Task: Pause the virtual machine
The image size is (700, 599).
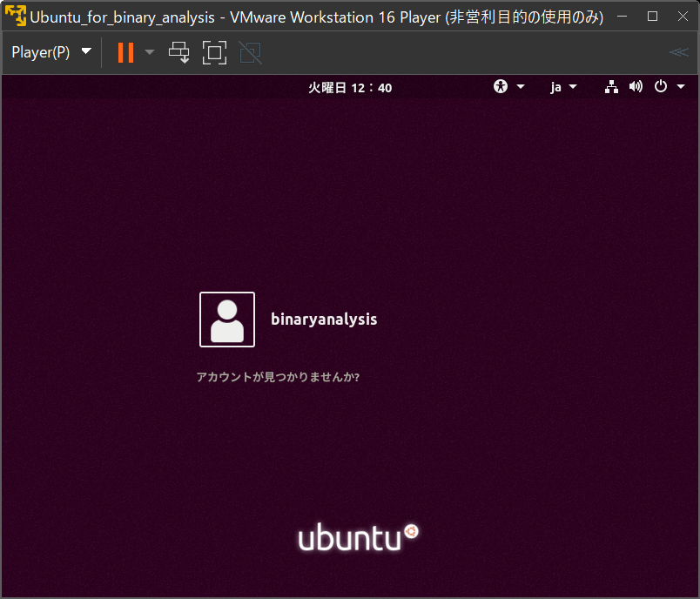Action: pyautogui.click(x=125, y=52)
